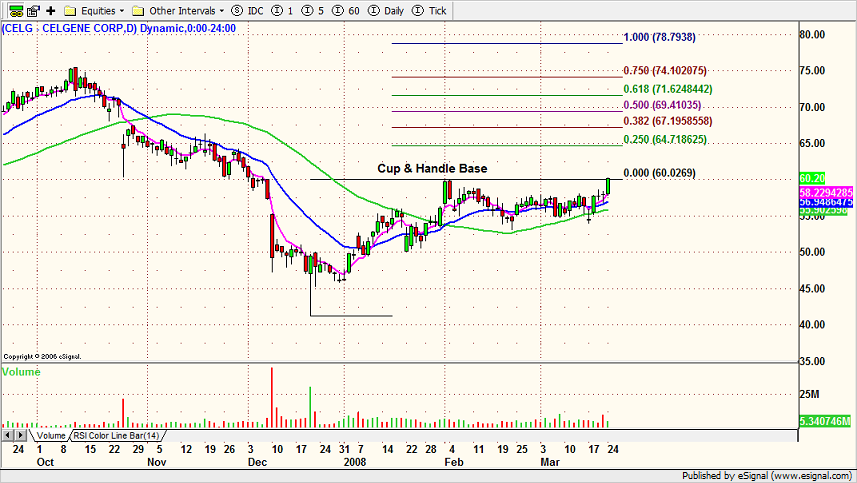
Task: Click the 1.000 (78.7938) Fibonacci label
Action: tap(660, 37)
